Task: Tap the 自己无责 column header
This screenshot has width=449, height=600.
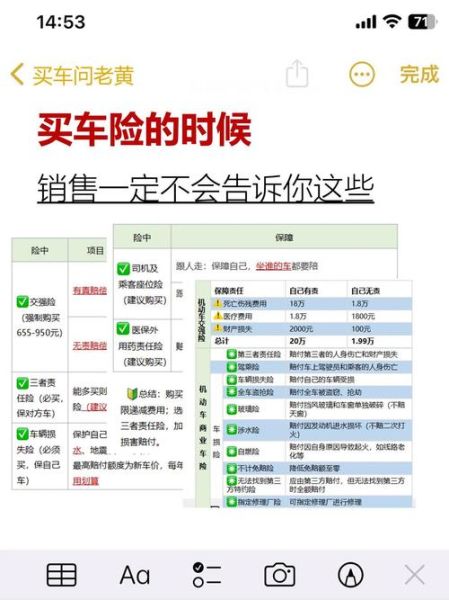Action: (366, 291)
